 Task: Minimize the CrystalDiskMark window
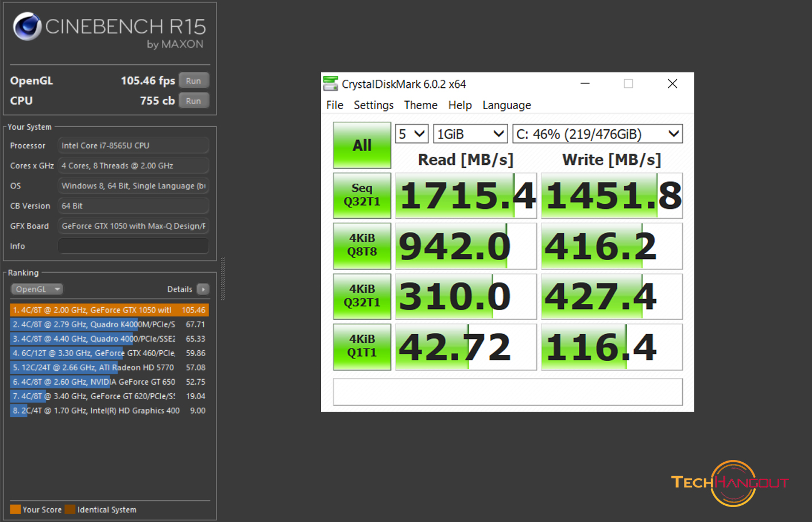(585, 84)
